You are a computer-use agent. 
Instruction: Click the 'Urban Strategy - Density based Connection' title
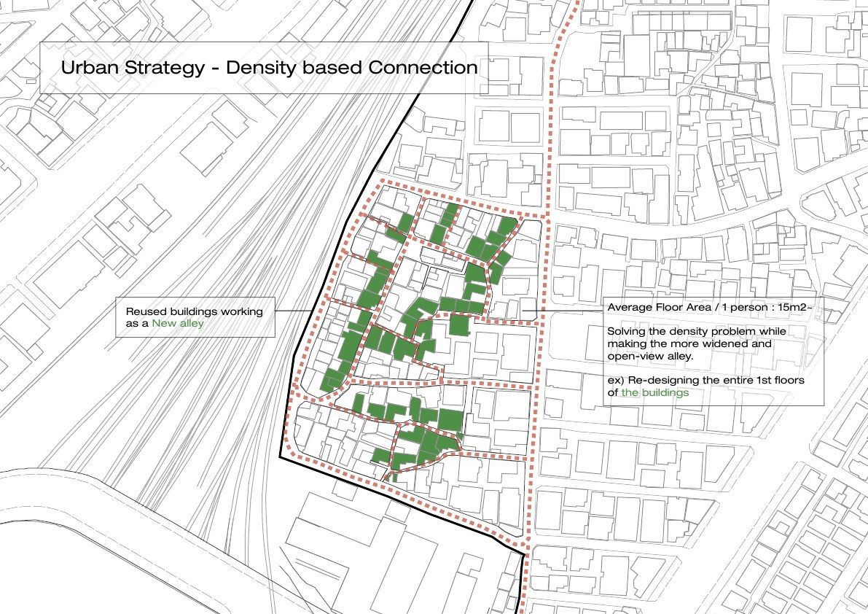(x=269, y=68)
